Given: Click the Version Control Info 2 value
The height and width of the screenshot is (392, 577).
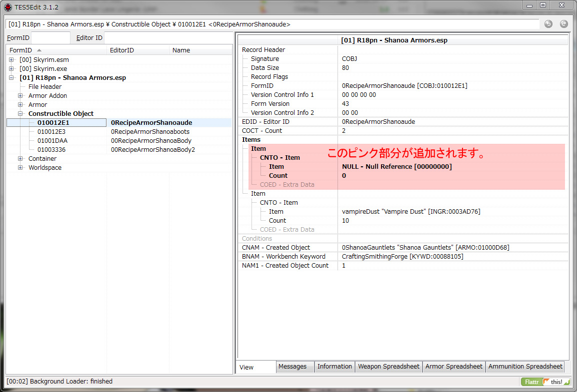Looking at the screenshot, I should [x=349, y=113].
